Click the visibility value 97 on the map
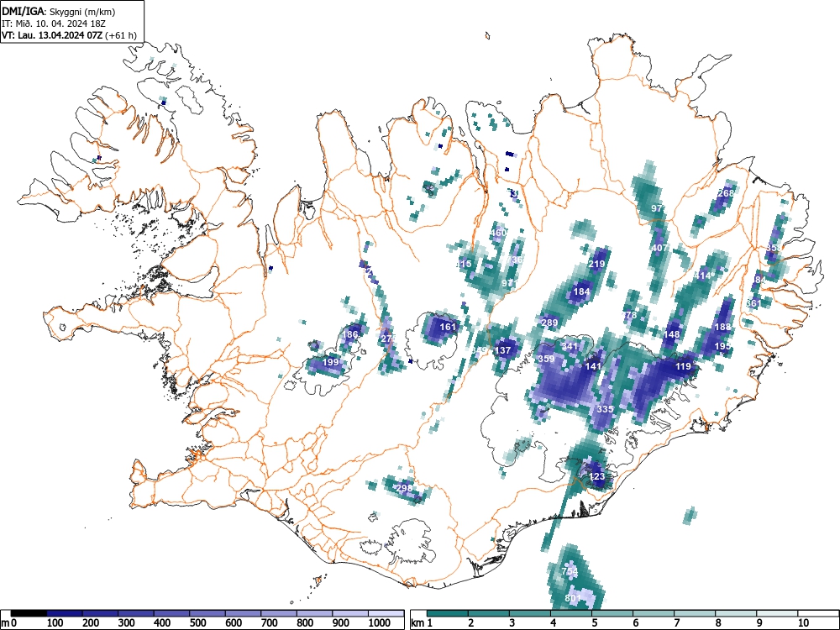This screenshot has height=630, width=840. (657, 208)
